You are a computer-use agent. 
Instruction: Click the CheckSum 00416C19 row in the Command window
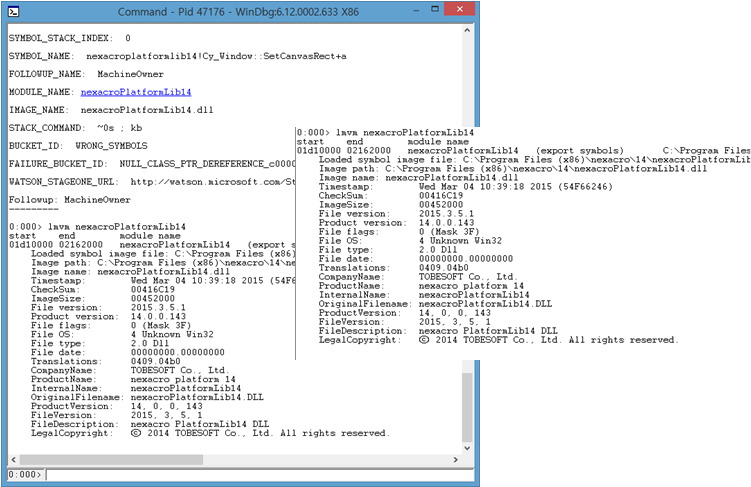pyautogui.click(x=103, y=290)
